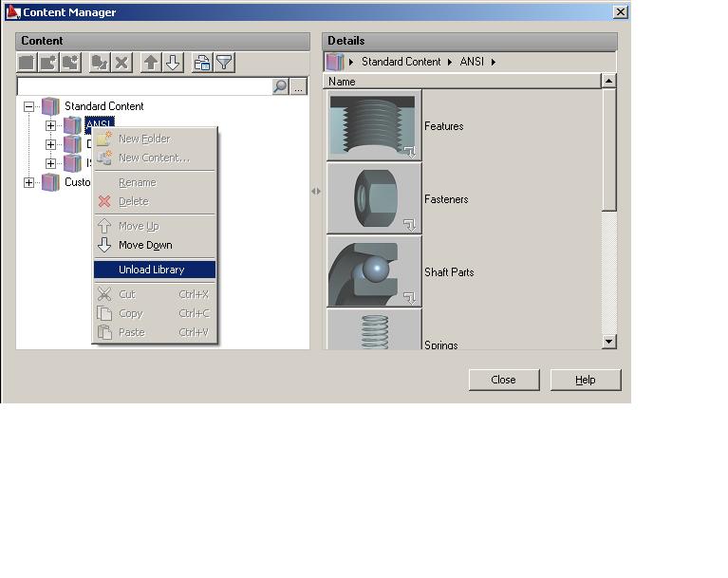
Task: Click the Details list scroll-down arrow
Action: click(x=609, y=341)
